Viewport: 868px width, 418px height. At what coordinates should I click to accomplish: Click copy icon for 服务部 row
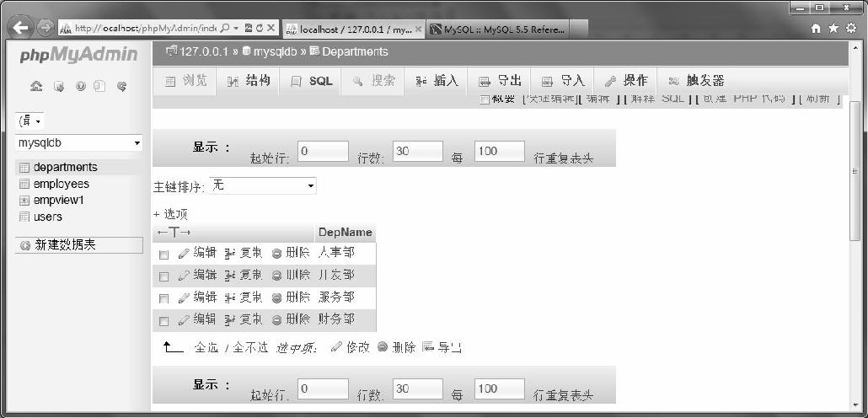tap(230, 297)
